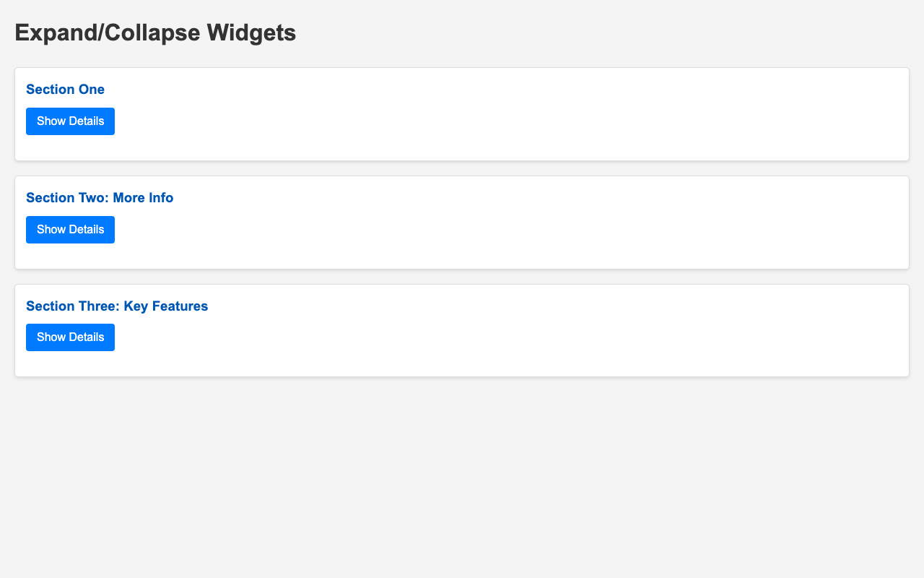Viewport: 924px width, 578px height.
Task: Toggle details visibility for Section One
Action: (70, 121)
